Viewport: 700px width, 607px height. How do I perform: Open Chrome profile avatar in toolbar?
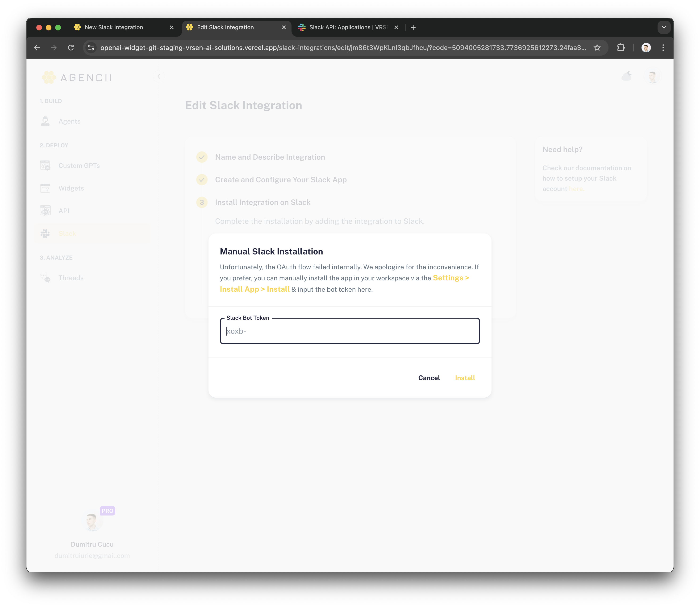click(x=646, y=48)
